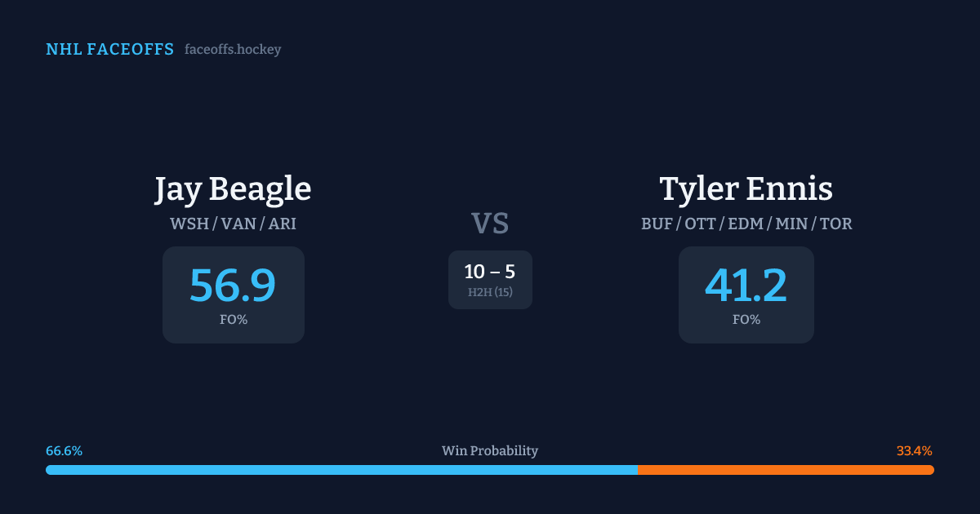This screenshot has width=980, height=514.
Task: Click the VS label between players
Action: 490,224
